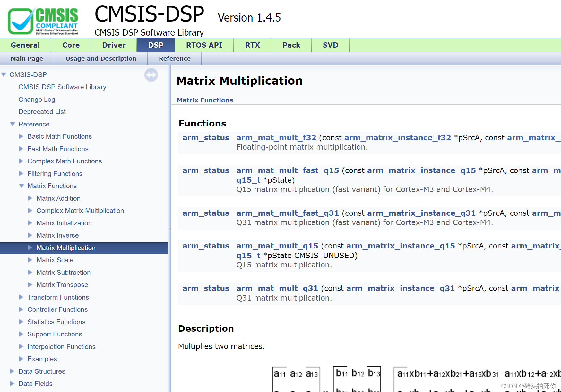Open arm_status link in arm_mat_mult_f32 row

click(x=206, y=138)
